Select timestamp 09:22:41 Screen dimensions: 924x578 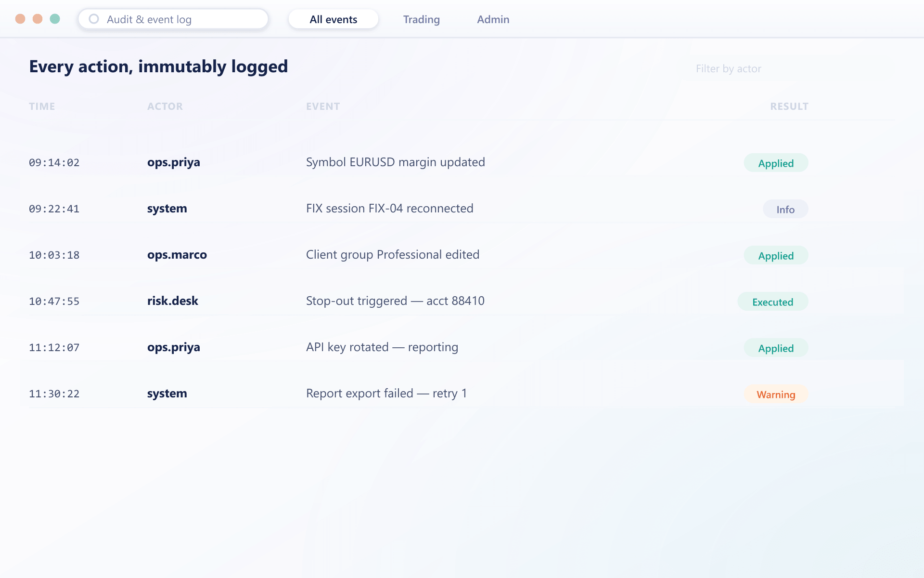54,209
